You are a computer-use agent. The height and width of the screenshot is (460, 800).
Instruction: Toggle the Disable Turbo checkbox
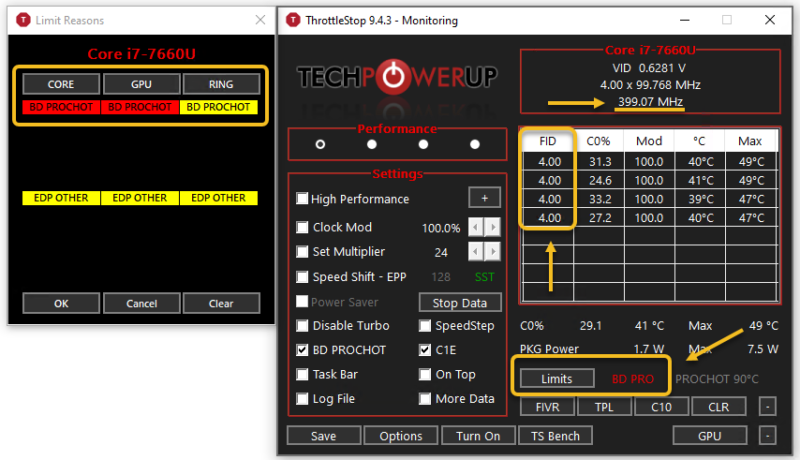(x=303, y=325)
